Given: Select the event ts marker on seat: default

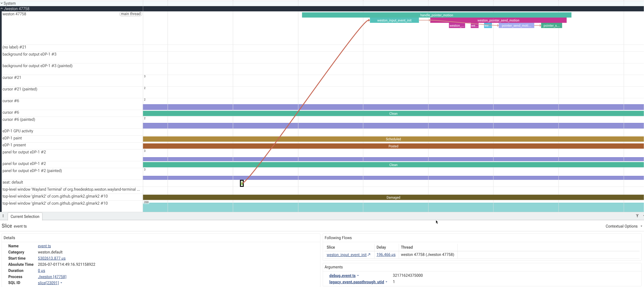Looking at the screenshot, I should (242, 183).
